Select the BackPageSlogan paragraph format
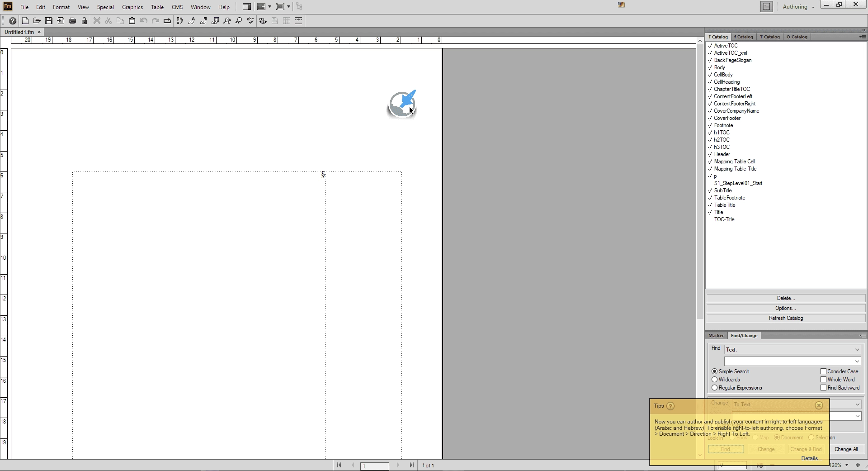 (x=732, y=60)
